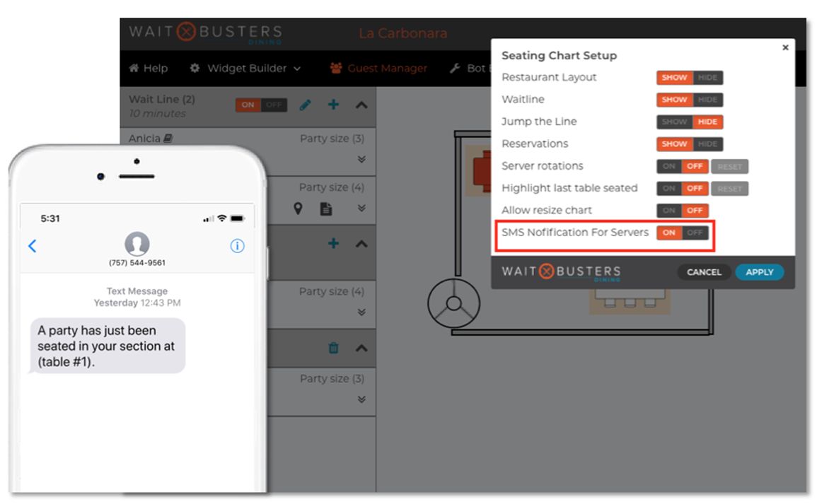Toggle Waitline show/hide switch
Viewport: 817px width, 504px height.
690,100
